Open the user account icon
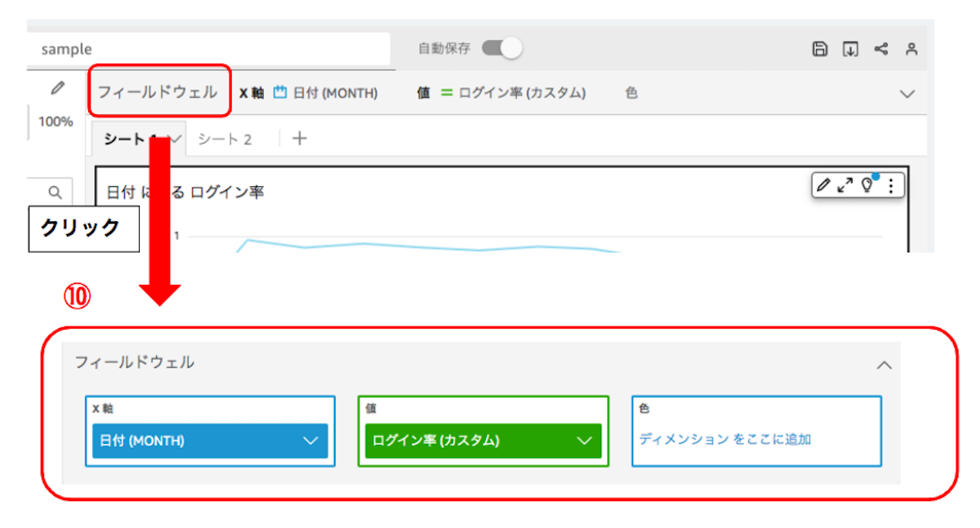Screen dimensions: 980x528 point(911,49)
